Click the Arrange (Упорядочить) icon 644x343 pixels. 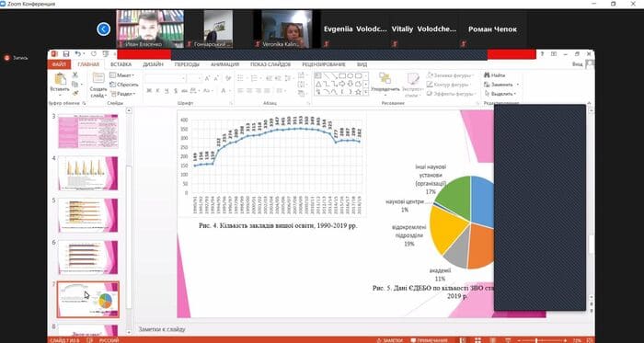pos(385,78)
